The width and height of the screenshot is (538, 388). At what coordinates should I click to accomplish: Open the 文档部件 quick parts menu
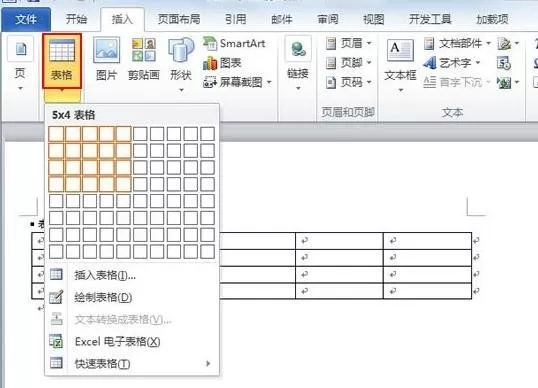(457, 44)
